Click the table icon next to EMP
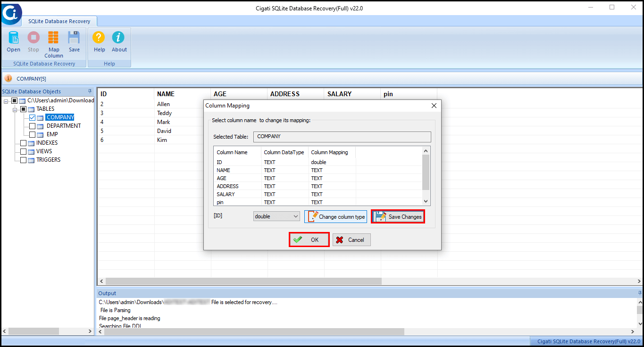 [40, 134]
